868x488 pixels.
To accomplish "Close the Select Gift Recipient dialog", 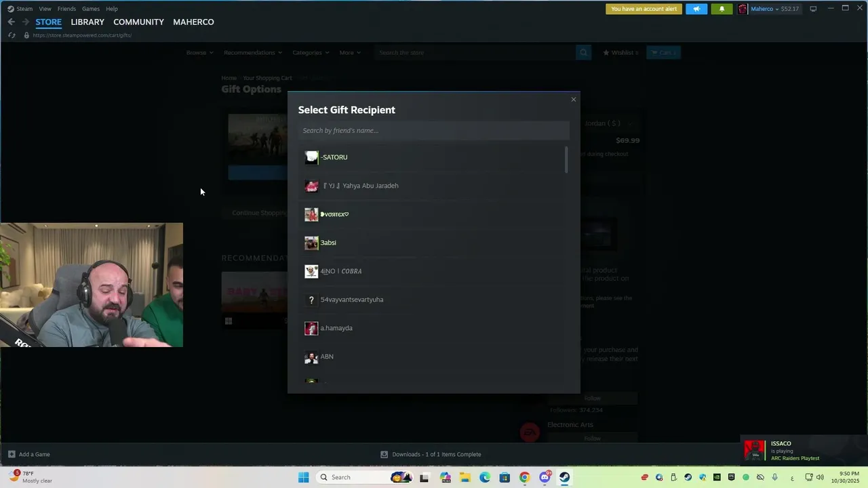I will click(574, 100).
